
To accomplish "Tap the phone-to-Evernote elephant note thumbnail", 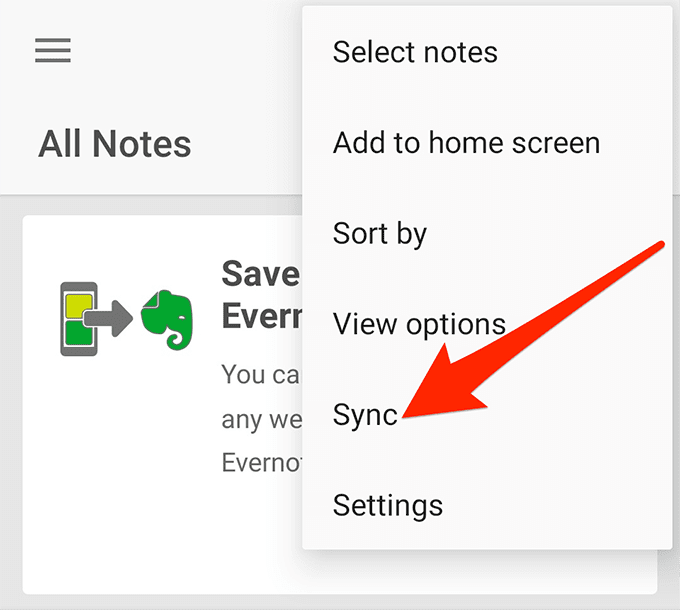I will pos(126,319).
